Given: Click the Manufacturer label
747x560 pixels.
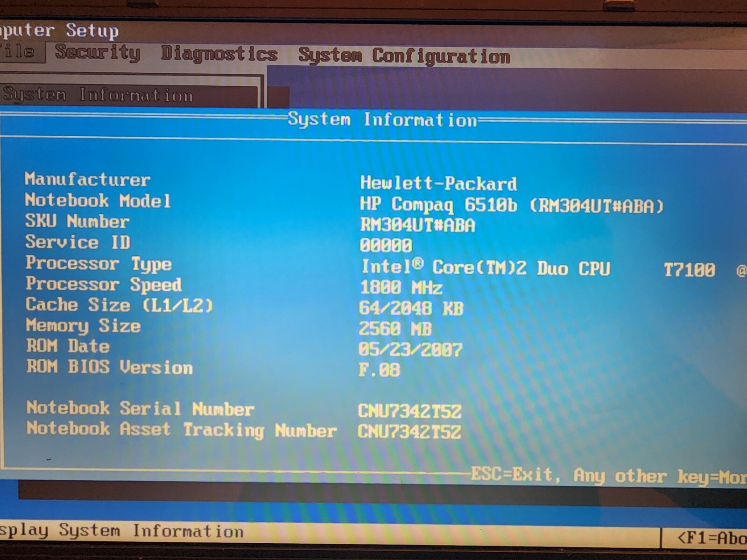Looking at the screenshot, I should 87,179.
